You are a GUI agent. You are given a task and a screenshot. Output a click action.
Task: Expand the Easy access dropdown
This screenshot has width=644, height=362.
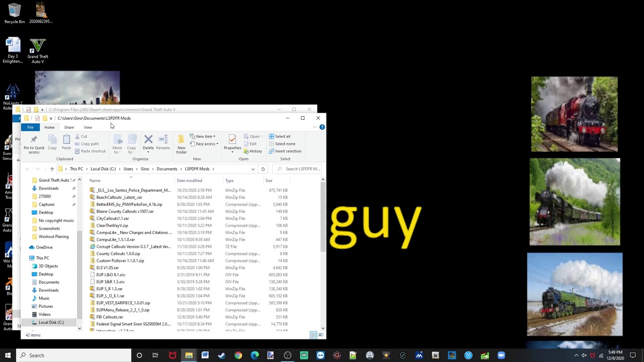coord(204,144)
